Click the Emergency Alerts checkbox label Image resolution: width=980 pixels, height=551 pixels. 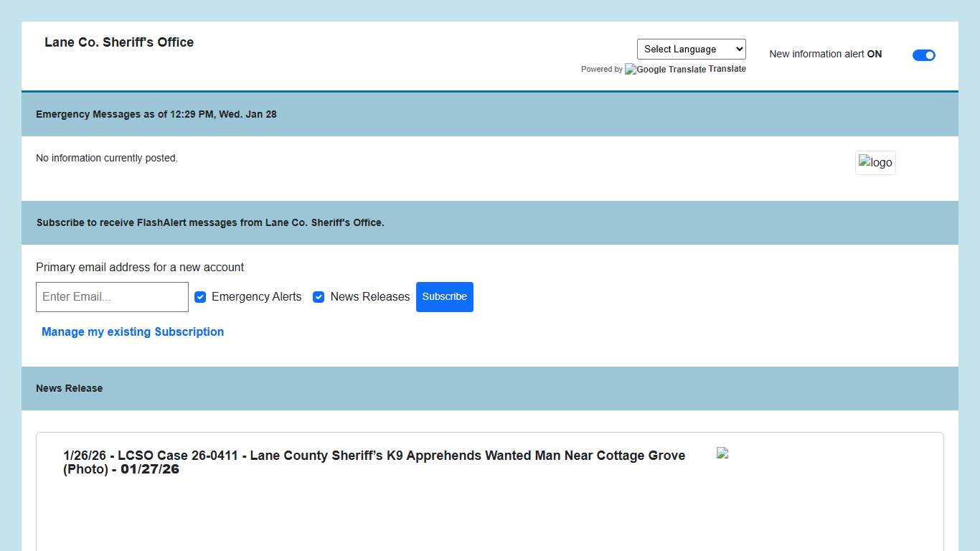tap(256, 297)
